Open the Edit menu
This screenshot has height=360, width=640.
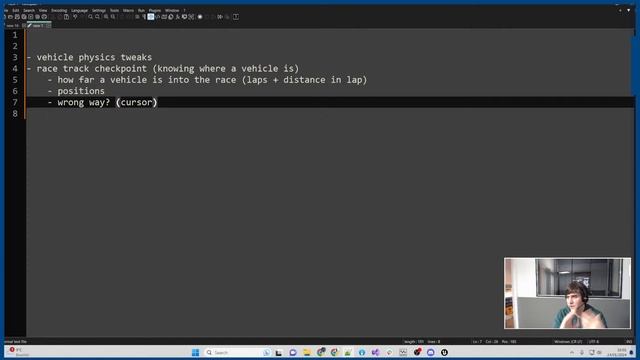tap(16, 11)
